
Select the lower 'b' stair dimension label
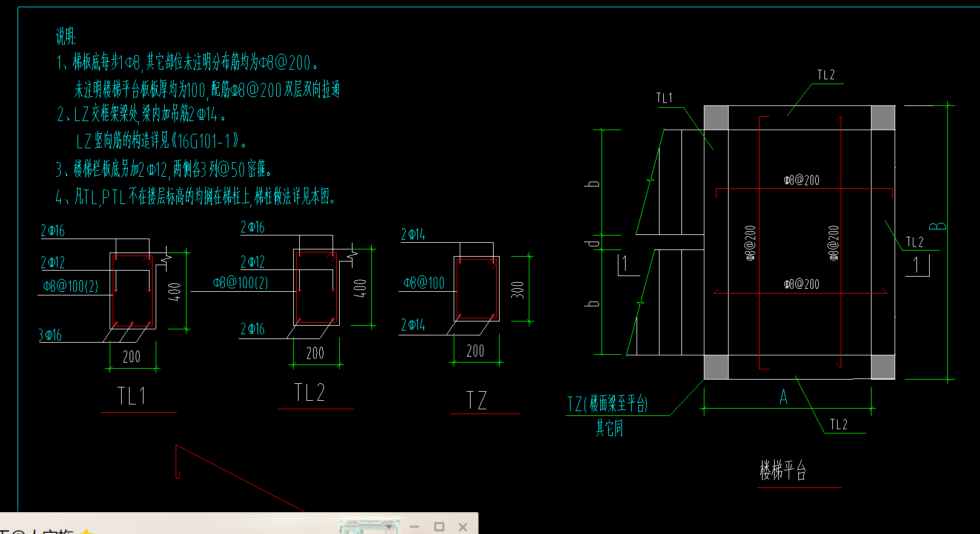pos(593,303)
